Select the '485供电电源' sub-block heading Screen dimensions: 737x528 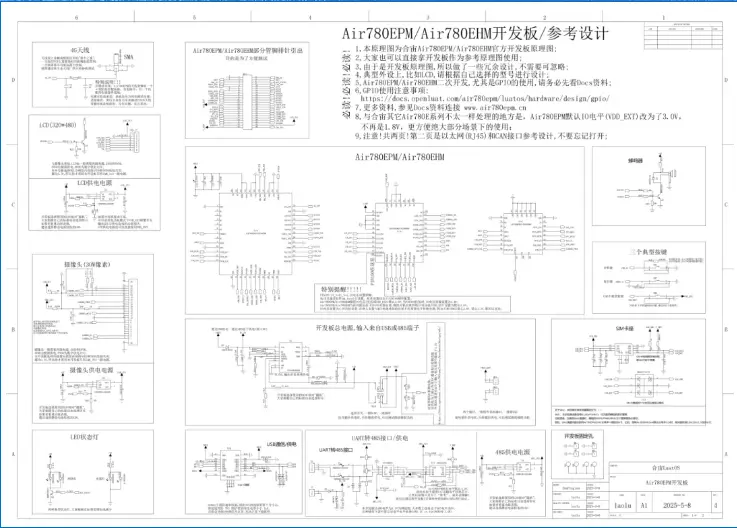(x=512, y=452)
